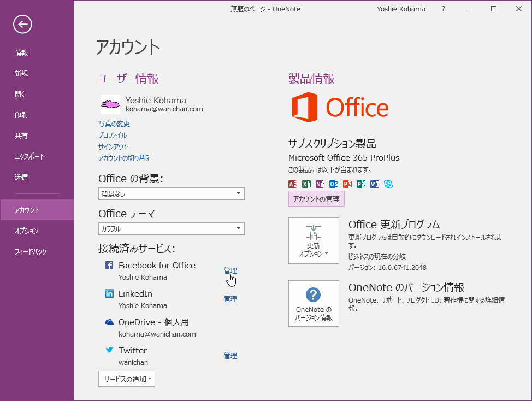The width and height of the screenshot is (532, 401).
Task: Click the バージョン: 16.0.6741.2048 text
Action: pyautogui.click(x=387, y=267)
